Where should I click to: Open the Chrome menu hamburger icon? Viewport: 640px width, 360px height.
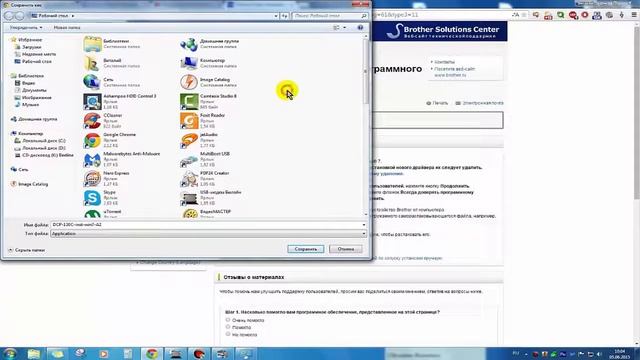tap(634, 15)
